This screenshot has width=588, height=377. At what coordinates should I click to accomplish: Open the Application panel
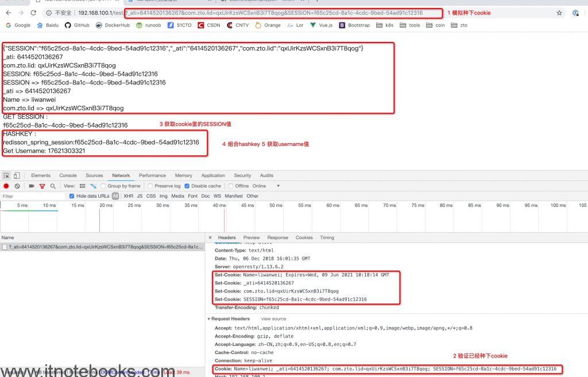pos(213,175)
